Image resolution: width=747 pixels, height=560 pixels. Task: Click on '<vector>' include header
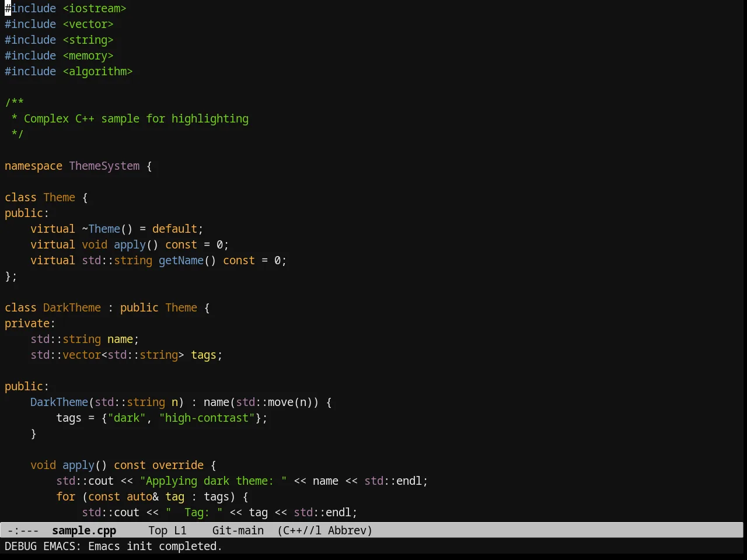coord(88,24)
